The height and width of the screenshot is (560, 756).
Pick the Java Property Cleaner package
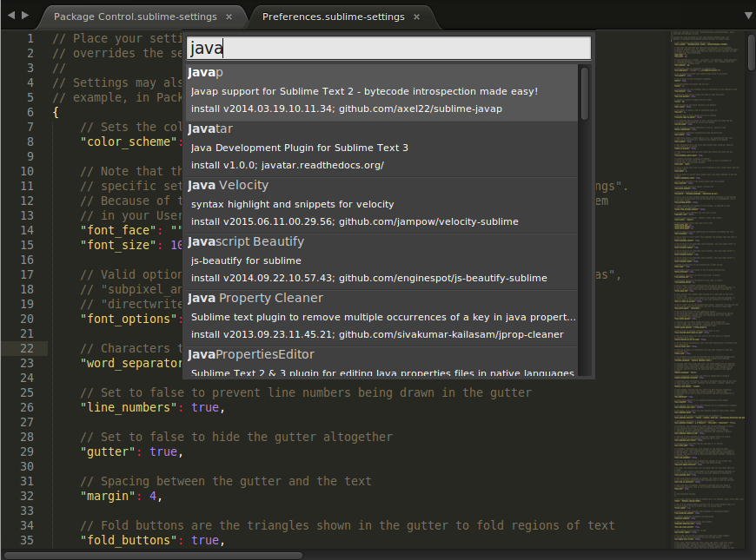[381, 318]
